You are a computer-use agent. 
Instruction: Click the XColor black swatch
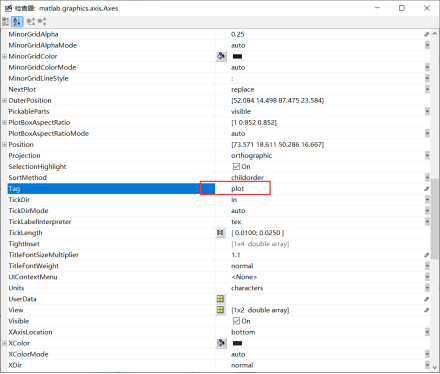click(237, 343)
